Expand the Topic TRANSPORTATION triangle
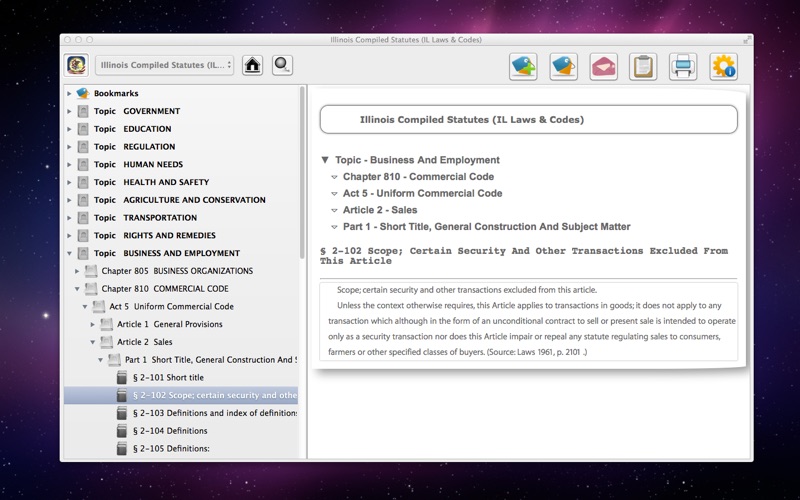Screen dimensions: 800x500 [69, 218]
